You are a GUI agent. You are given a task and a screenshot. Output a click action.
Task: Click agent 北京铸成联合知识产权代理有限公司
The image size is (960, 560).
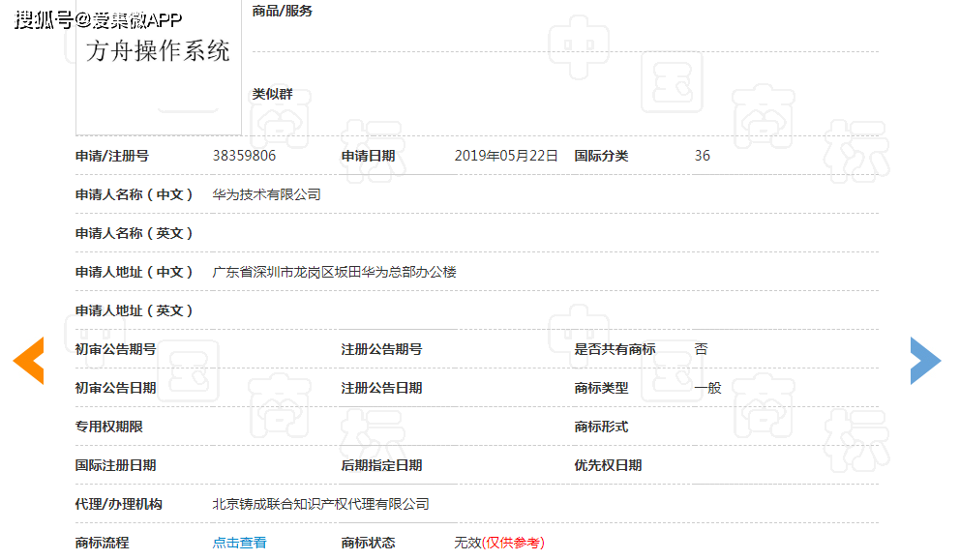(x=319, y=503)
